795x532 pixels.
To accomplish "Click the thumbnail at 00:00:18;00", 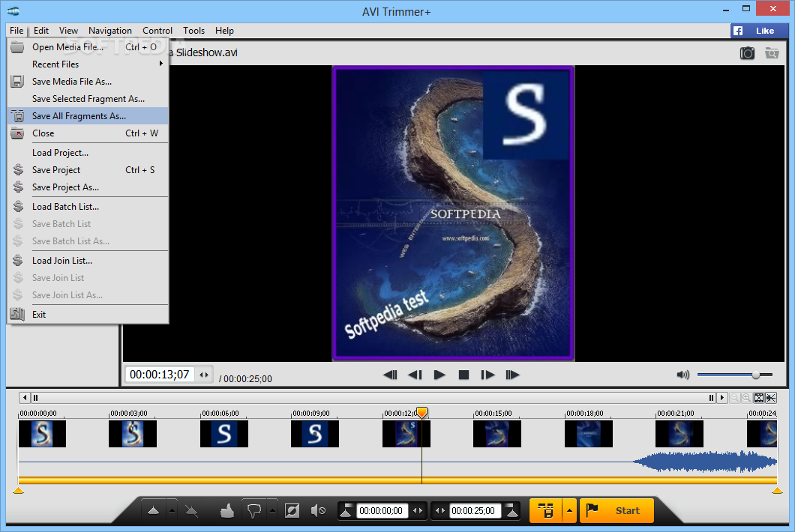I will click(589, 434).
